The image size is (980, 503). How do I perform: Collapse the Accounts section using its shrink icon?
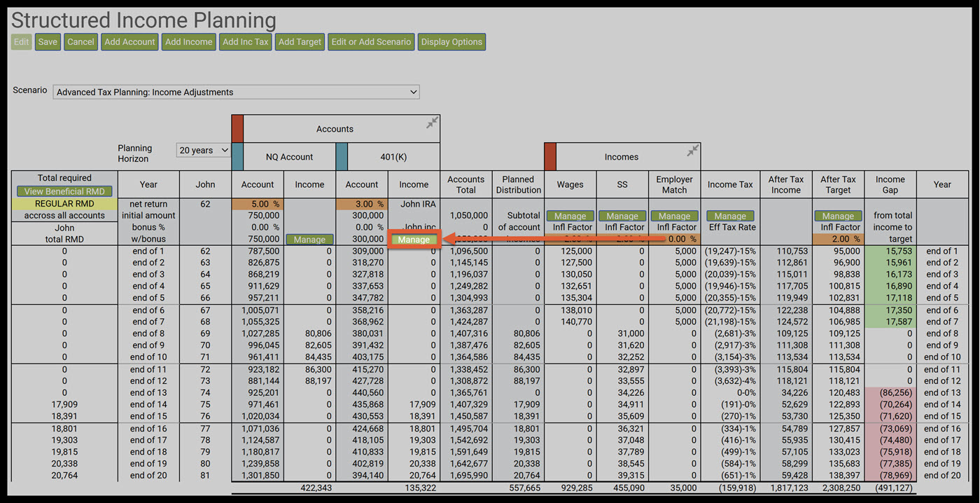tap(432, 123)
